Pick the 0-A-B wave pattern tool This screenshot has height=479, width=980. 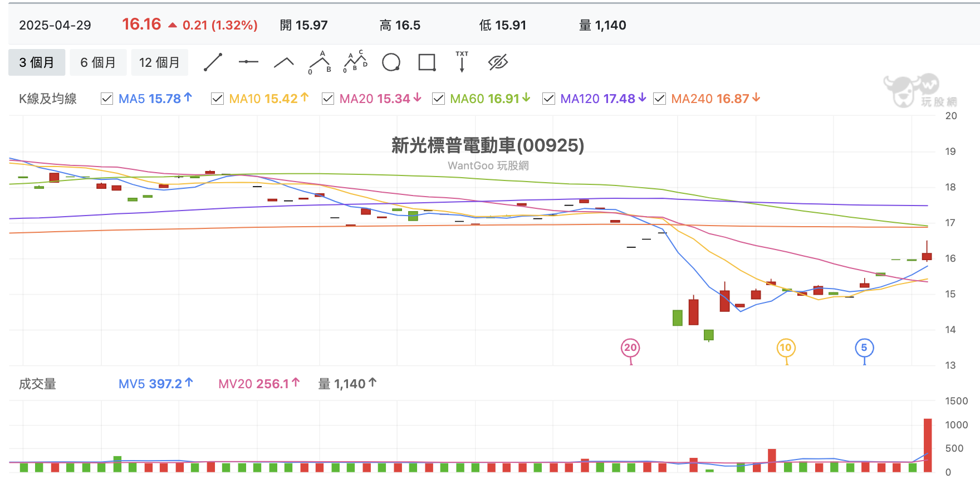320,62
